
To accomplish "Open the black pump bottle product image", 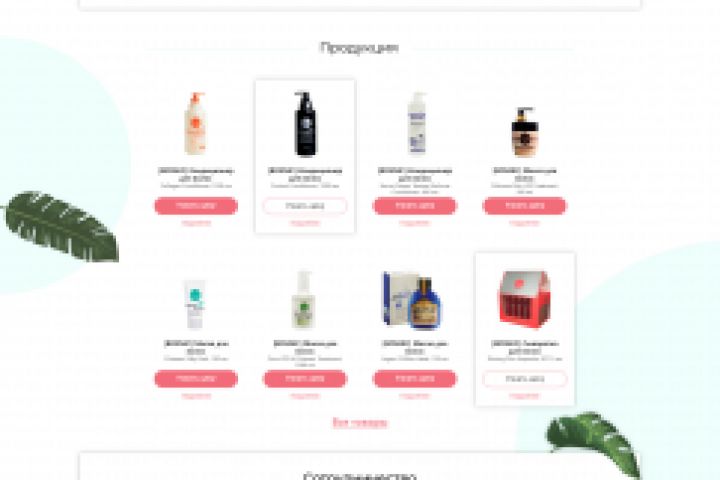I will [305, 123].
